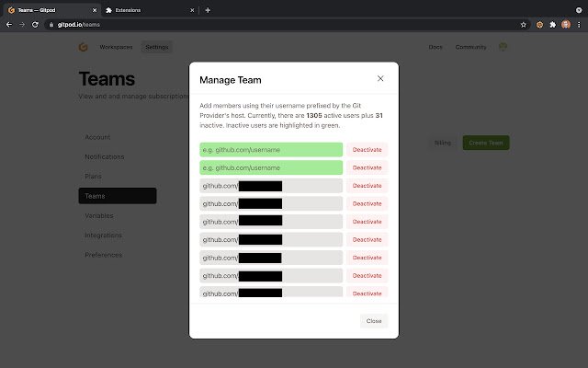Select Notifications in the settings sidebar

[x=118, y=156]
